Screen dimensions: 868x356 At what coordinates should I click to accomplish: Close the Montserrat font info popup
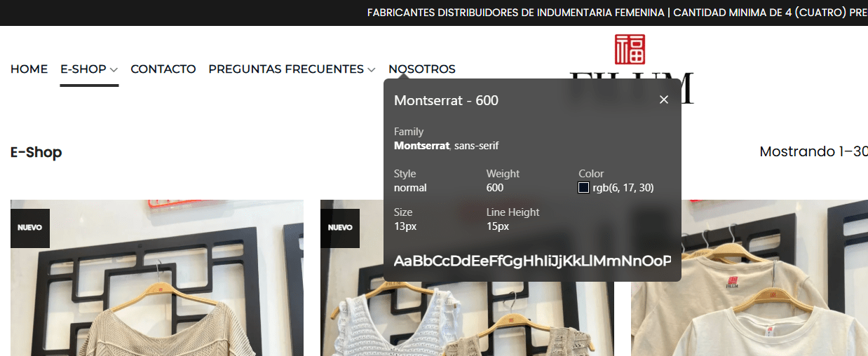click(664, 100)
